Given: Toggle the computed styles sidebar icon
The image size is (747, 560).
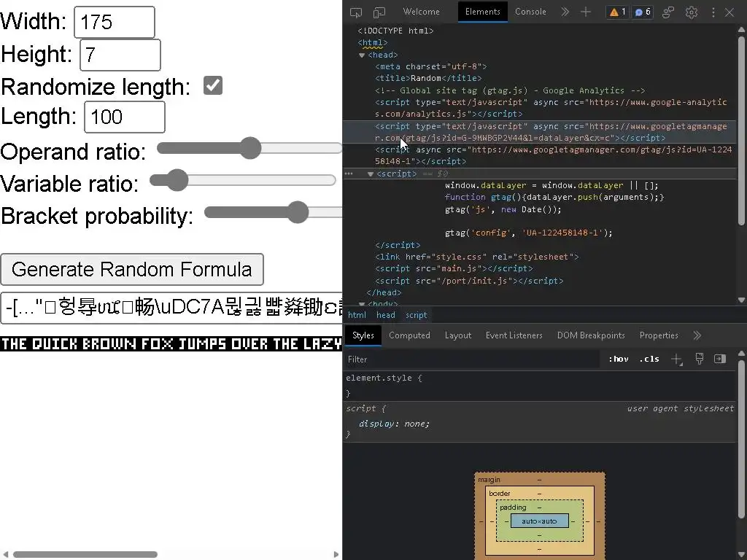Looking at the screenshot, I should tap(720, 359).
